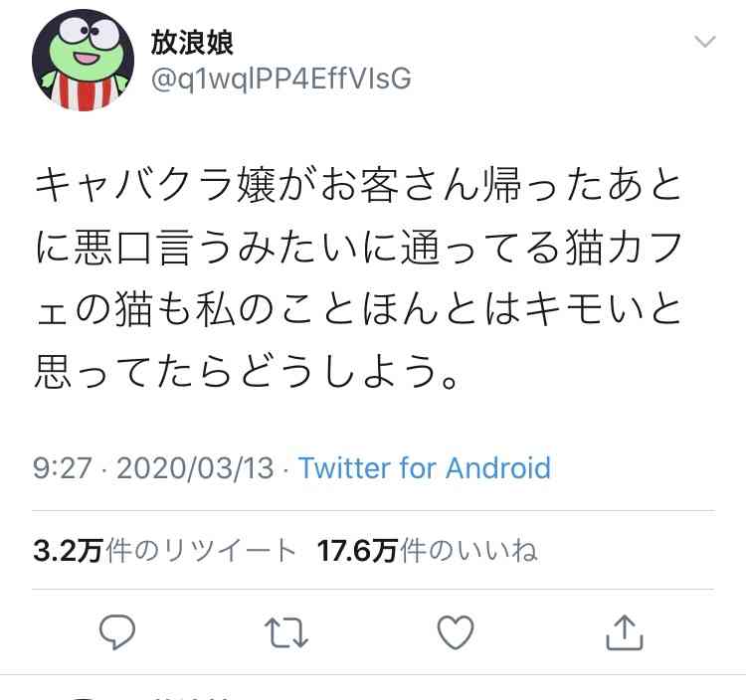The height and width of the screenshot is (700, 746).
Task: Select tweet line containing ほんとはキモいと
Action: pyautogui.click(x=358, y=310)
